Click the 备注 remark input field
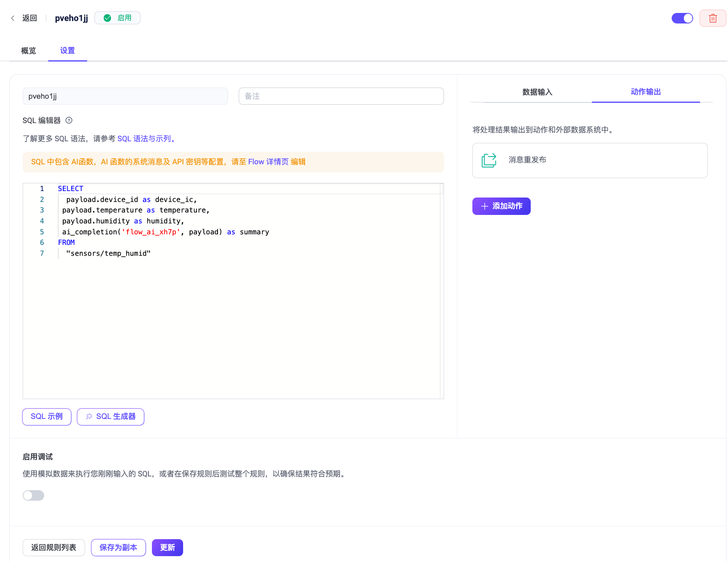Viewport: 728px width, 561px height. pyautogui.click(x=341, y=96)
